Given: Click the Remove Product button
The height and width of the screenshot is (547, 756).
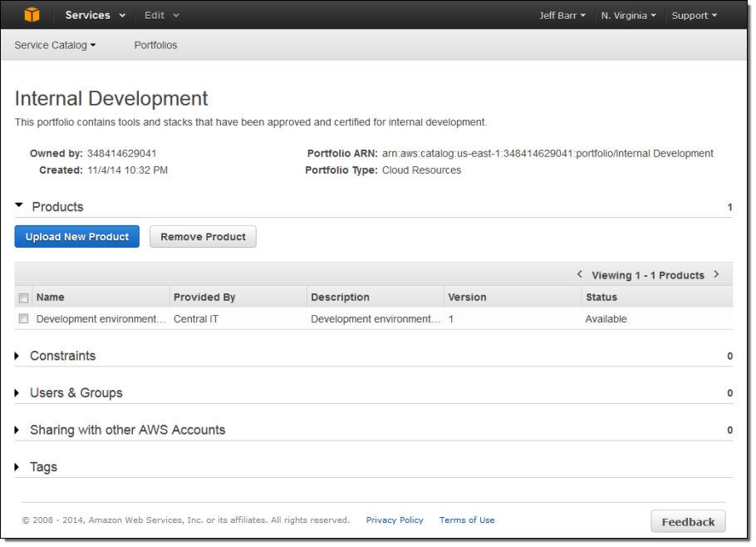Looking at the screenshot, I should tap(203, 237).
